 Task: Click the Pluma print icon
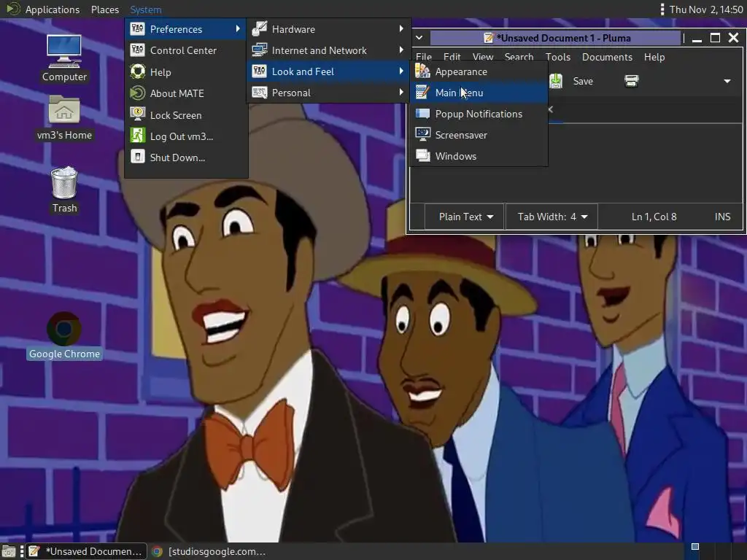(631, 81)
